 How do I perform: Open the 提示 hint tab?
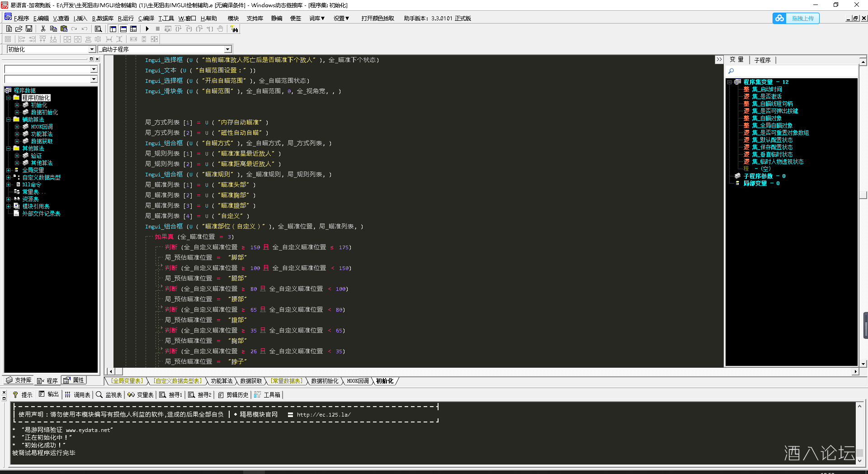[x=23, y=395]
